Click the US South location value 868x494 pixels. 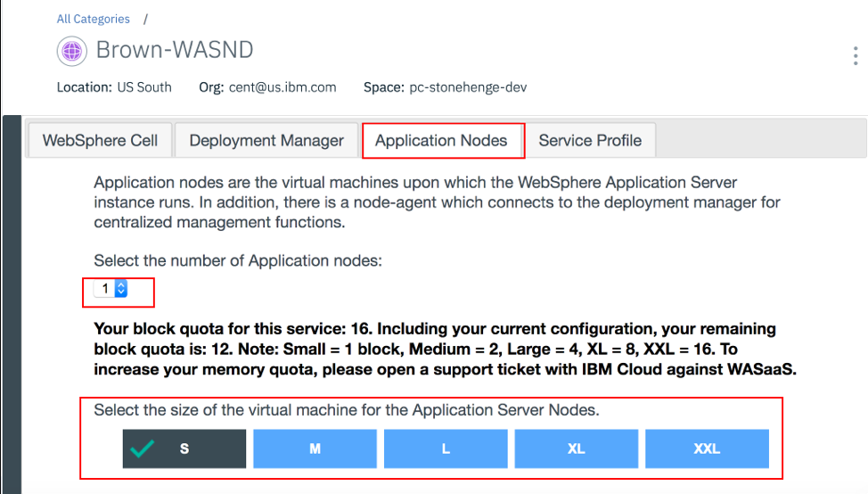[144, 87]
